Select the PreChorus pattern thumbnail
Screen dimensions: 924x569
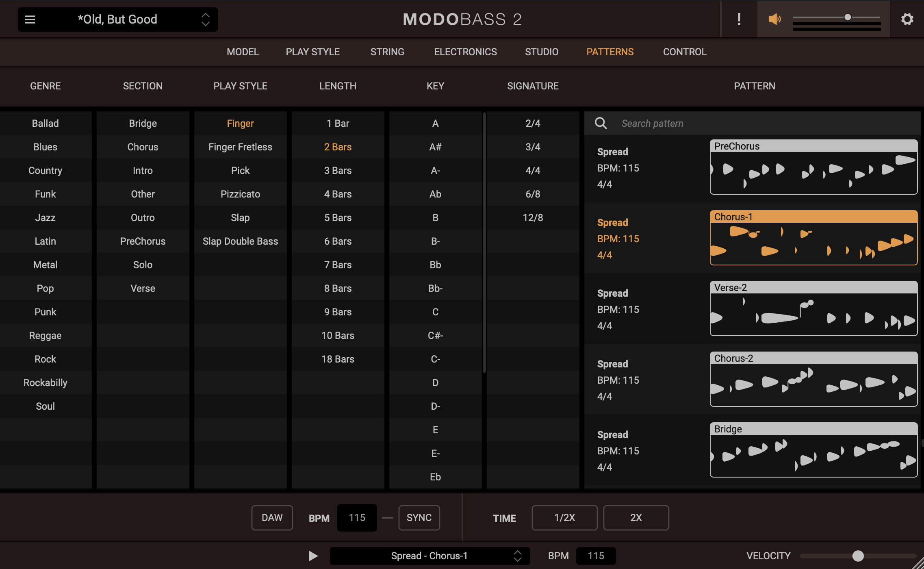coord(813,167)
